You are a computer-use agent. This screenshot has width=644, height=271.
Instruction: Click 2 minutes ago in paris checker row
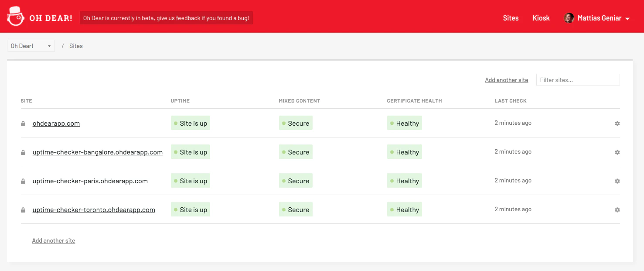513,181
